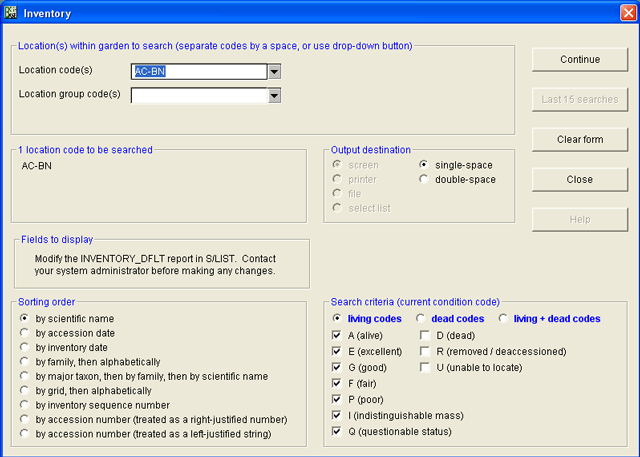Uncheck the F (fair) checkbox
The height and width of the screenshot is (457, 640).
[x=337, y=383]
